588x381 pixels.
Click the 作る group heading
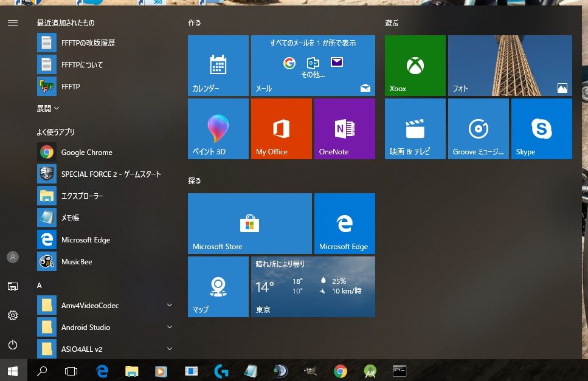194,23
